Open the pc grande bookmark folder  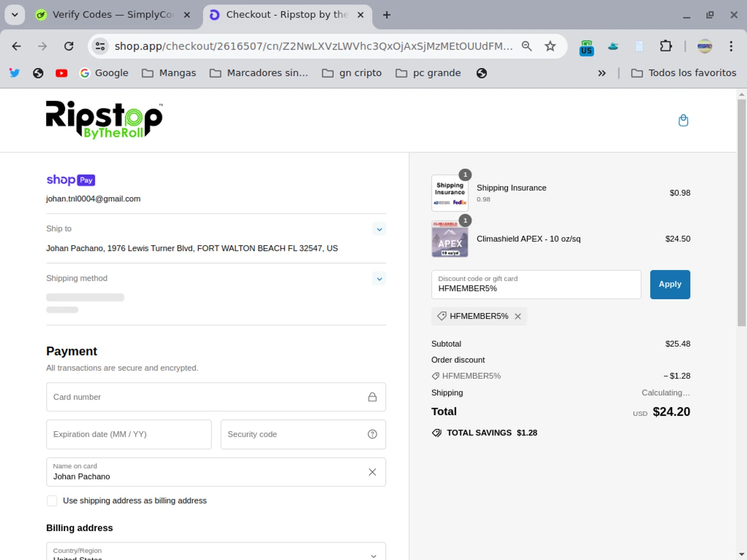428,73
